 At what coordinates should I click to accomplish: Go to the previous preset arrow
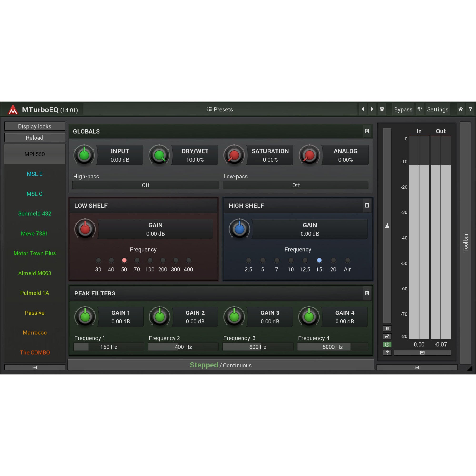tap(363, 109)
